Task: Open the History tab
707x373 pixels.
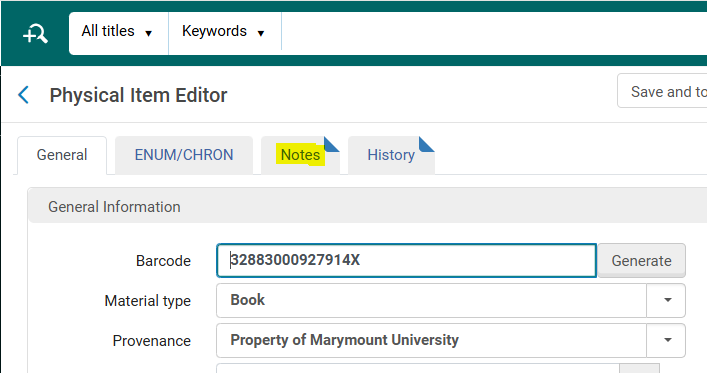Action: [x=391, y=155]
